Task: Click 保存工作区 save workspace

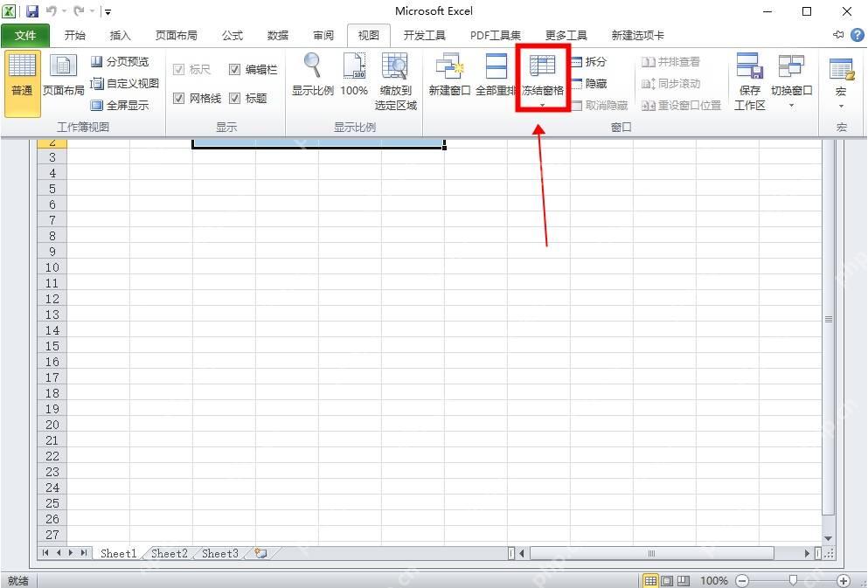Action: click(749, 82)
